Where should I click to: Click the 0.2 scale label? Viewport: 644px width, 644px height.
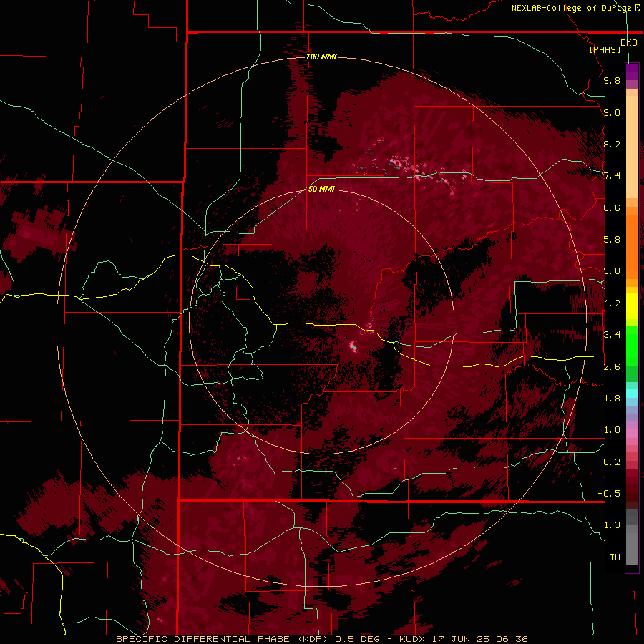(612, 462)
